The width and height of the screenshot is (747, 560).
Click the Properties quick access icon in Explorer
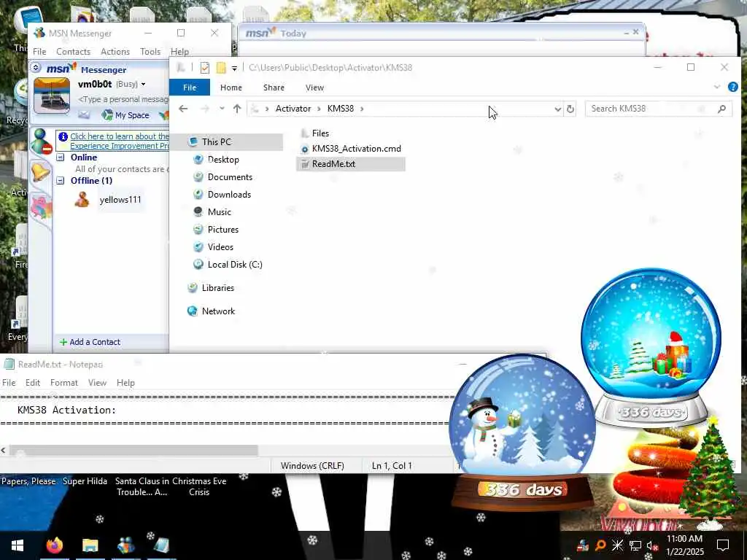pyautogui.click(x=205, y=68)
